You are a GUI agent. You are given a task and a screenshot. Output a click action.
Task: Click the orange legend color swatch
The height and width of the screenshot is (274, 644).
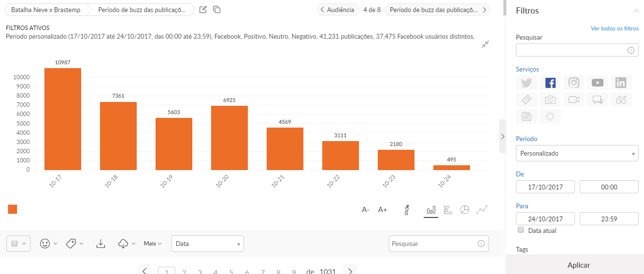point(13,209)
